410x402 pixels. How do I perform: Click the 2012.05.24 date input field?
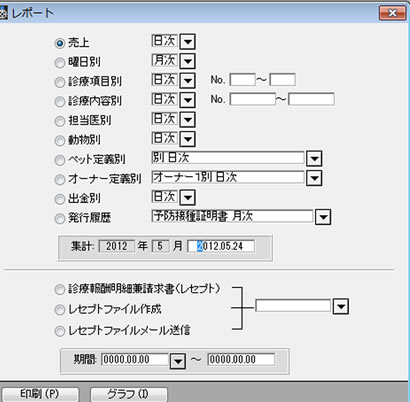(221, 246)
